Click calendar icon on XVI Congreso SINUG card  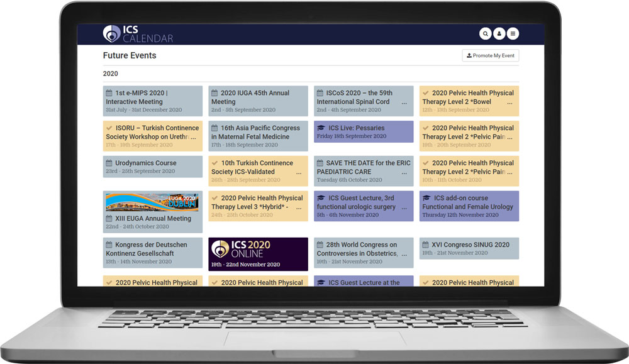(426, 245)
